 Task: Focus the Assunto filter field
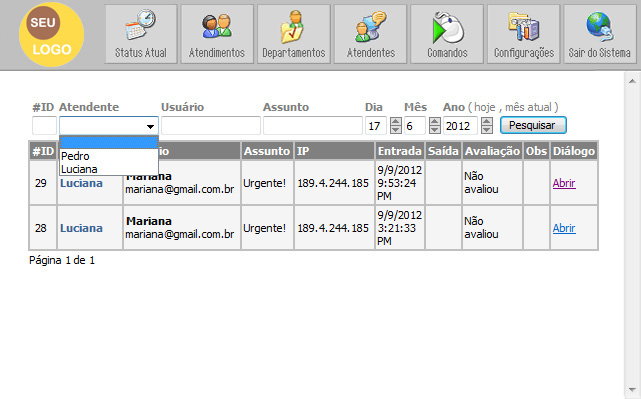point(313,126)
